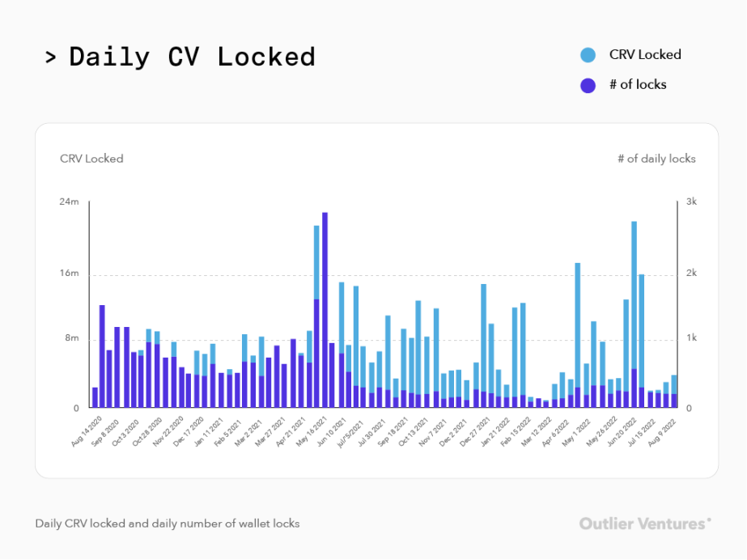747x560 pixels.
Task: Click the Aug 9 2022 axis date label
Action: (x=662, y=432)
